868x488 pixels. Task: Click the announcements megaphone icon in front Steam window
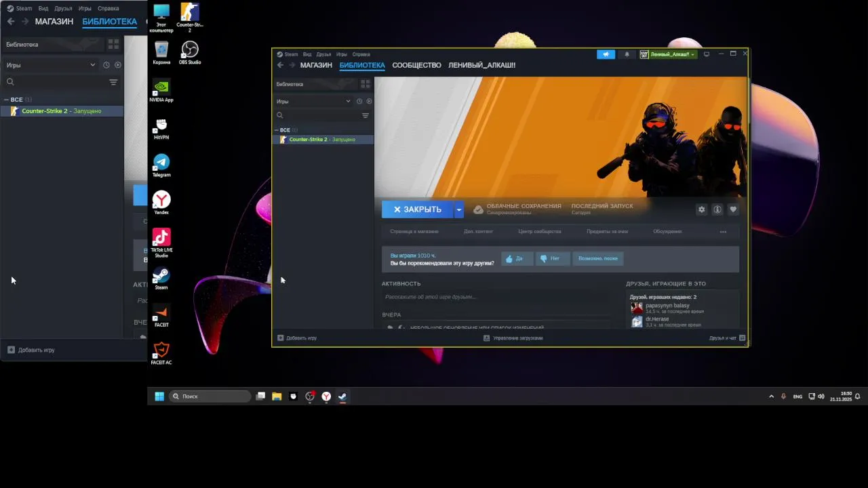tap(606, 54)
